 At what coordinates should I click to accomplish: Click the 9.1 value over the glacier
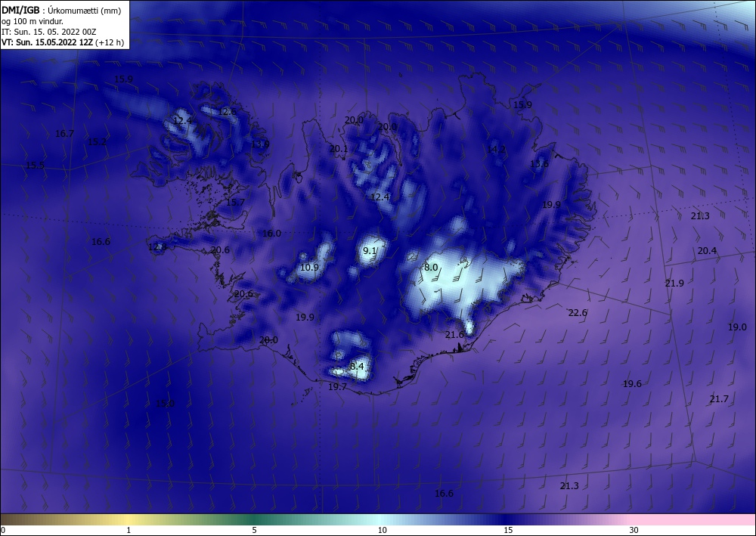[370, 250]
